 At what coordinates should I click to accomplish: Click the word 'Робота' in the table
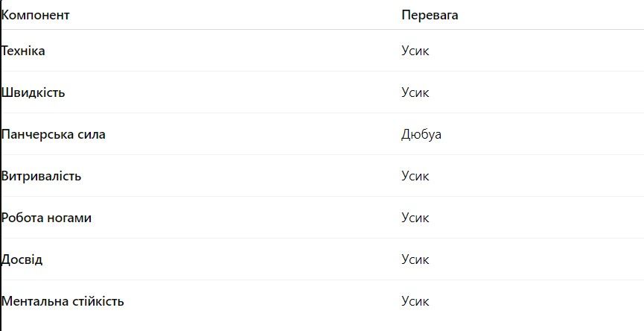coord(22,218)
